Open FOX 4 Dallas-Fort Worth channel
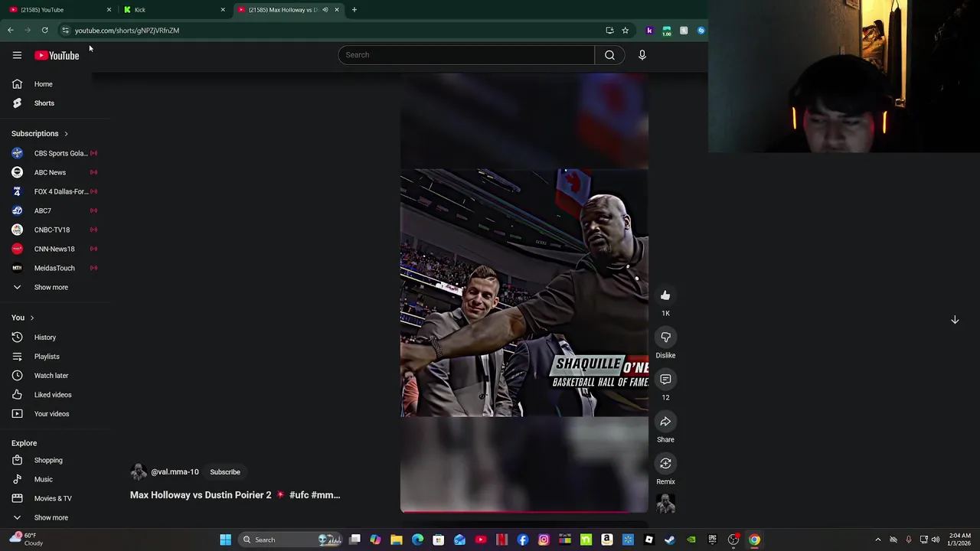Image resolution: width=980 pixels, height=551 pixels. (54, 191)
